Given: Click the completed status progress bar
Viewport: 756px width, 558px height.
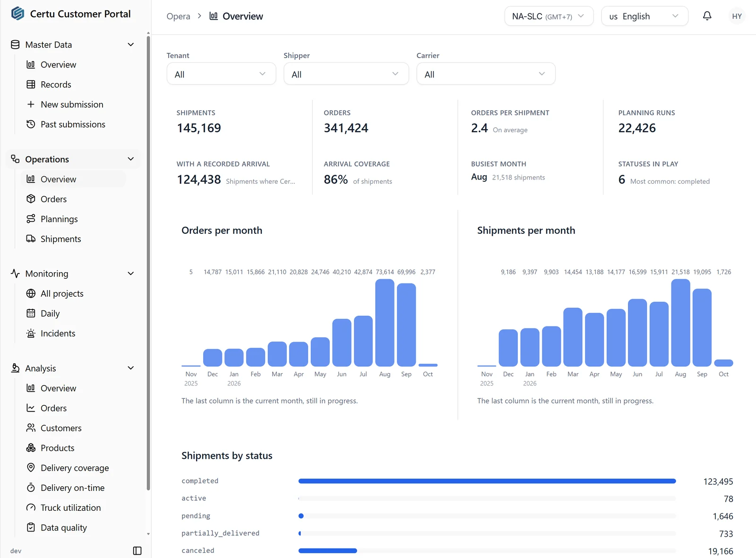Looking at the screenshot, I should click(487, 481).
